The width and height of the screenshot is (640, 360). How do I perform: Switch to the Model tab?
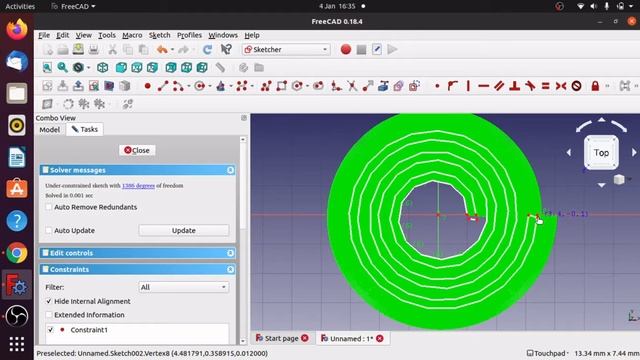[49, 129]
